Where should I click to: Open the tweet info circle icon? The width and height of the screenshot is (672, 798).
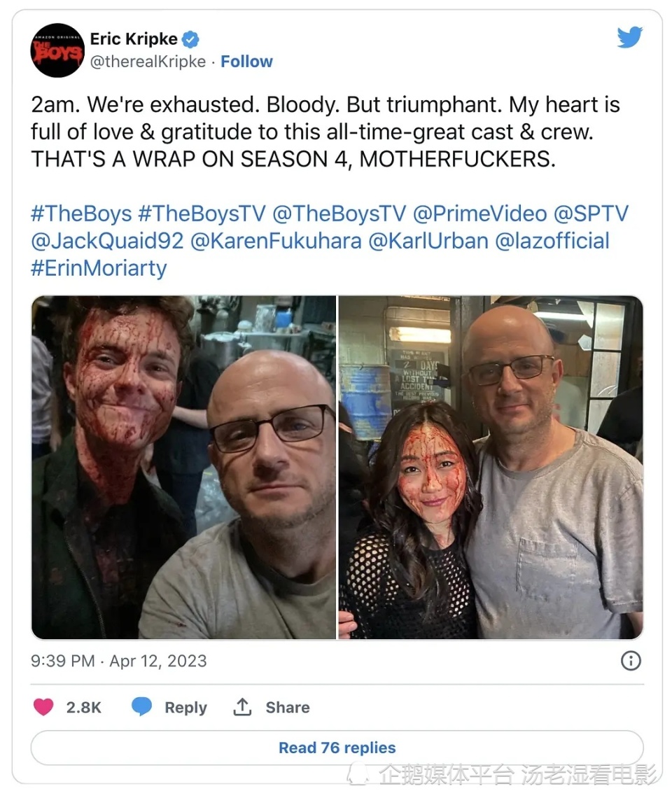coord(631,661)
